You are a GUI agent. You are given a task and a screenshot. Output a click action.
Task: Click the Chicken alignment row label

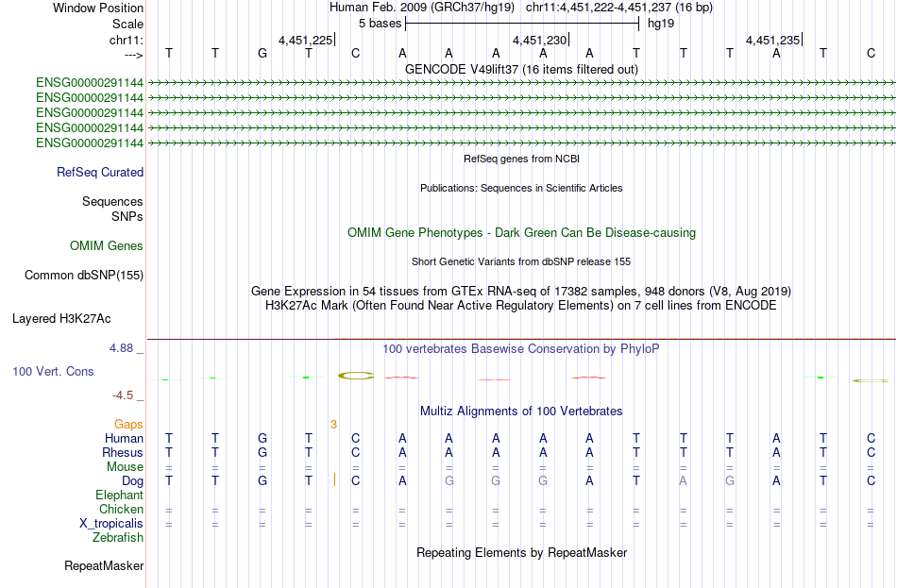(x=121, y=509)
